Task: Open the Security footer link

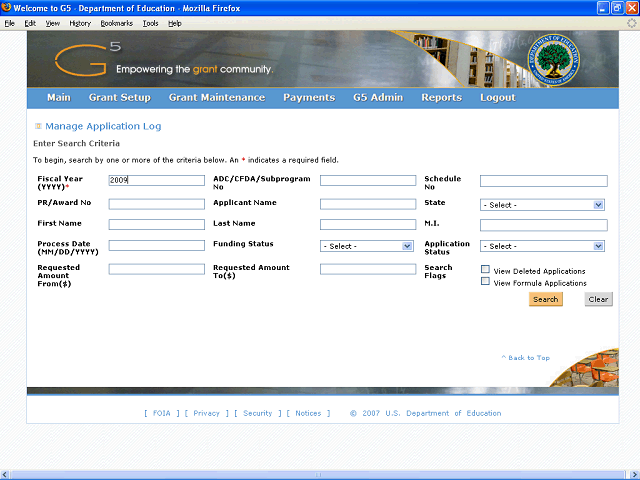Action: (258, 413)
